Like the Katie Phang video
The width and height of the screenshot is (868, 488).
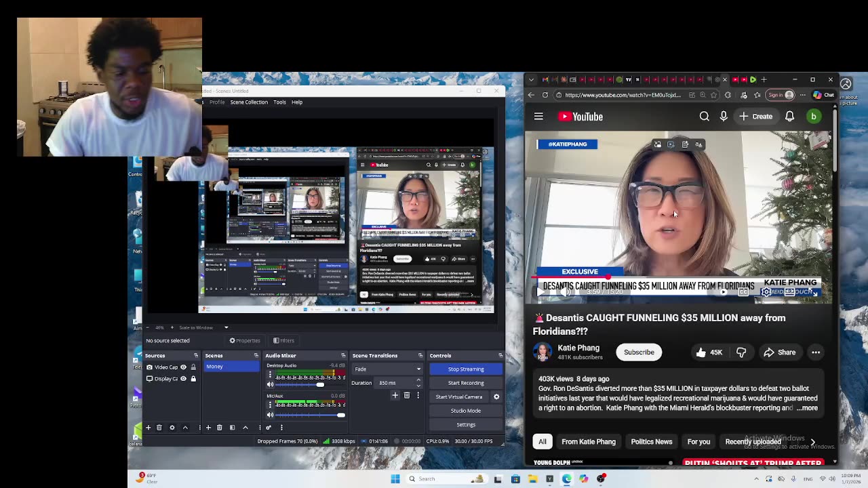(709, 352)
